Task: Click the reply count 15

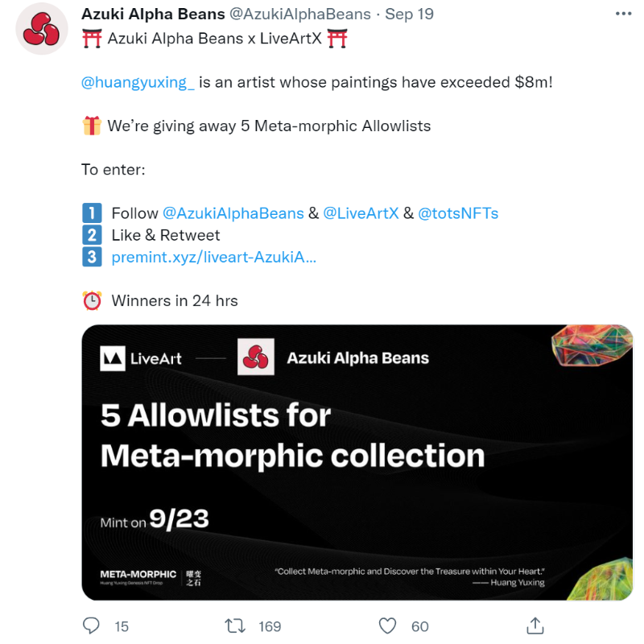Action: [x=122, y=626]
